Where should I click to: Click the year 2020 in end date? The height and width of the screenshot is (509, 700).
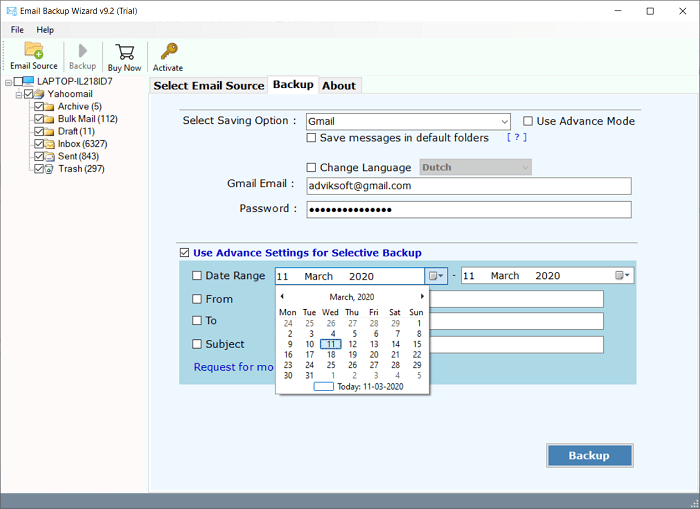click(548, 276)
